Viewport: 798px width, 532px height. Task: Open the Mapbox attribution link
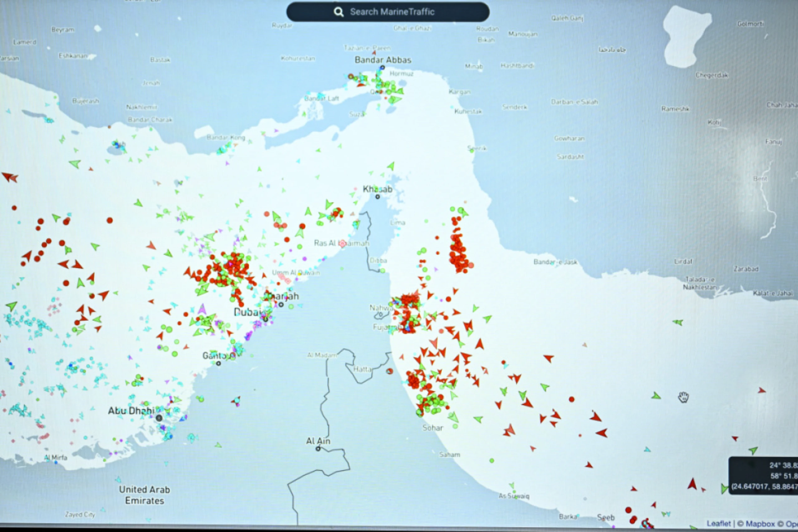pos(760,524)
